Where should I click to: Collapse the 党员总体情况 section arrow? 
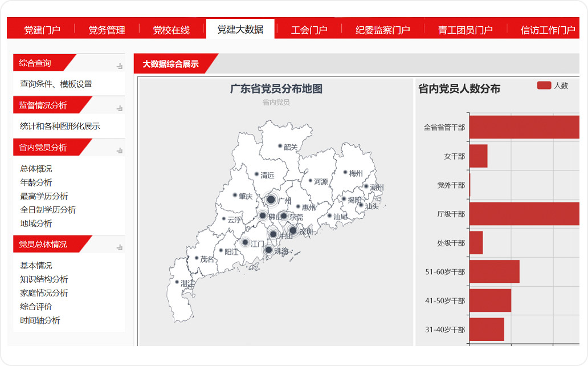point(120,247)
